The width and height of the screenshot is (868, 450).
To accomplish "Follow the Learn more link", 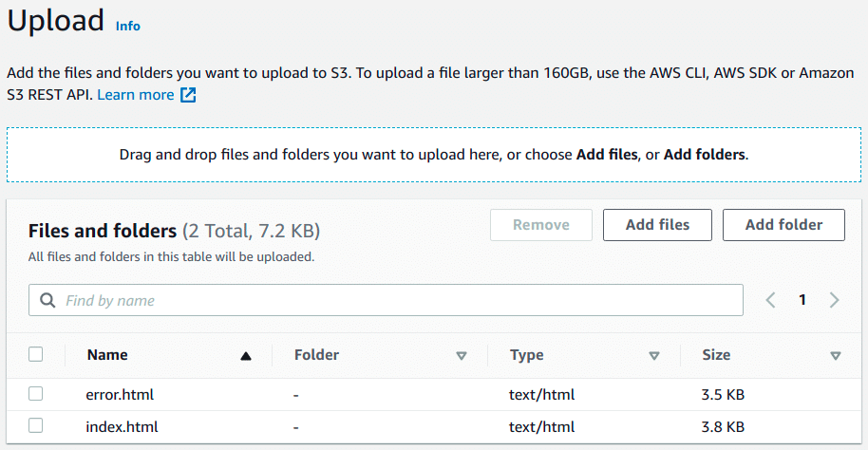I will [x=135, y=95].
